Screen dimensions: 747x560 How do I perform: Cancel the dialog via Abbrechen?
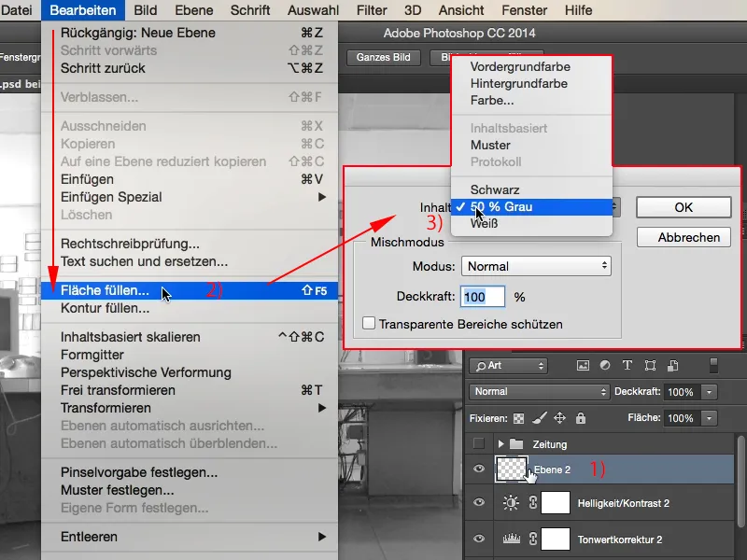(x=683, y=237)
